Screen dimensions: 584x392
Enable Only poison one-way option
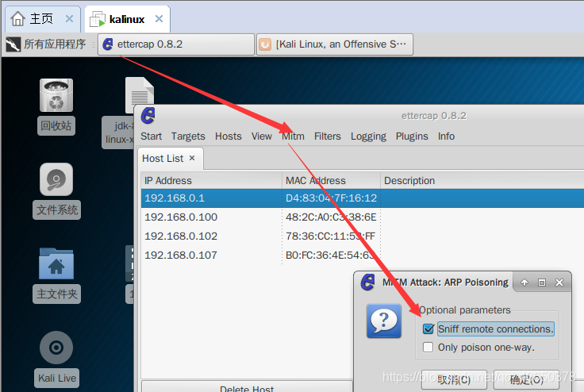pos(428,348)
